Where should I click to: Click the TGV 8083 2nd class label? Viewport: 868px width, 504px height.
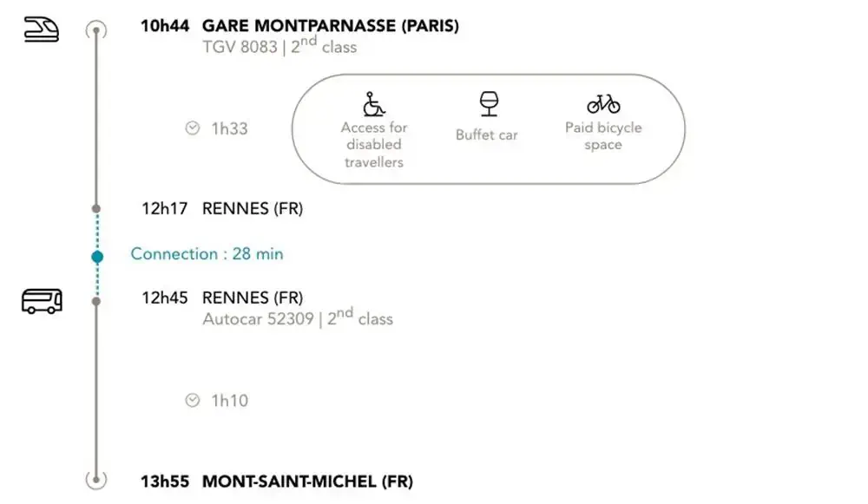(x=279, y=45)
